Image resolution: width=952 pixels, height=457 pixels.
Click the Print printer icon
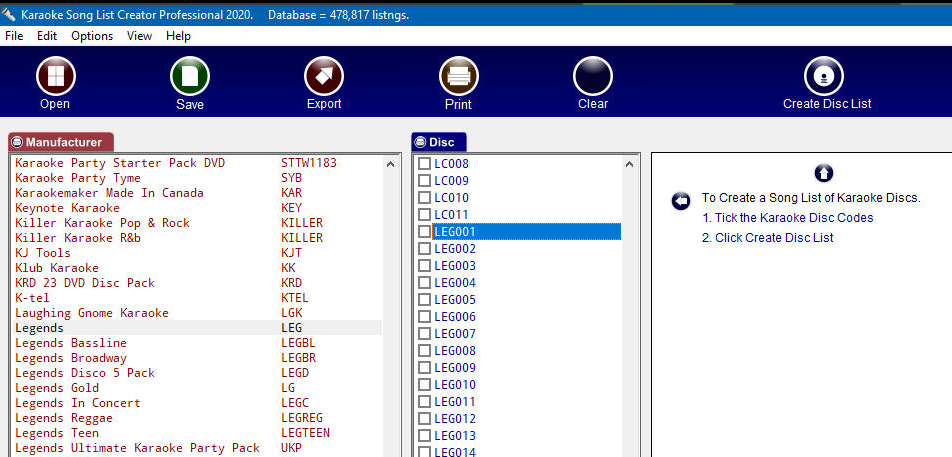458,76
